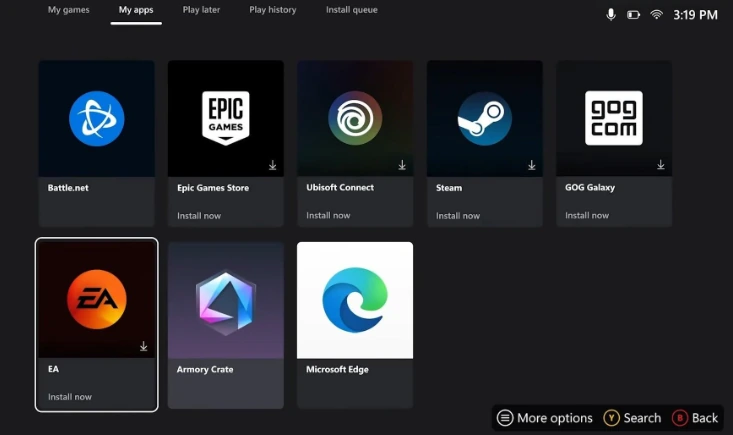The image size is (733, 435).
Task: Open the Play history tab
Action: click(273, 10)
